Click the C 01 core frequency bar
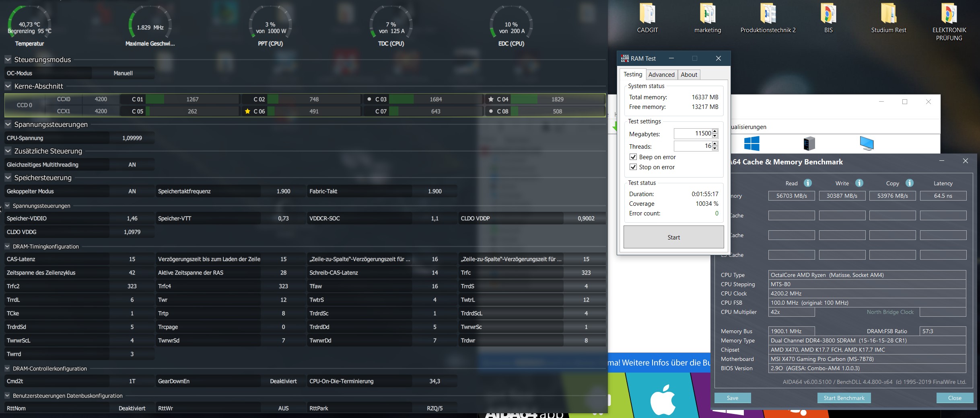 tap(192, 99)
